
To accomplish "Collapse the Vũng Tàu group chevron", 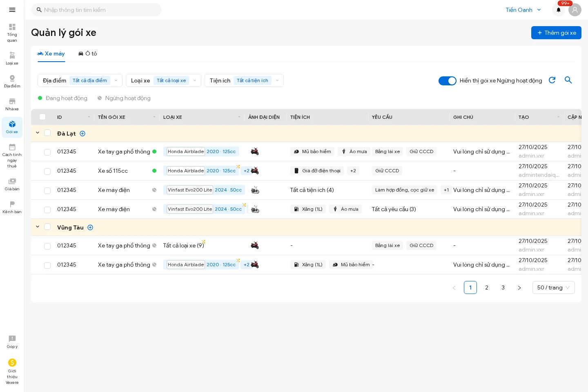I will pos(38,227).
